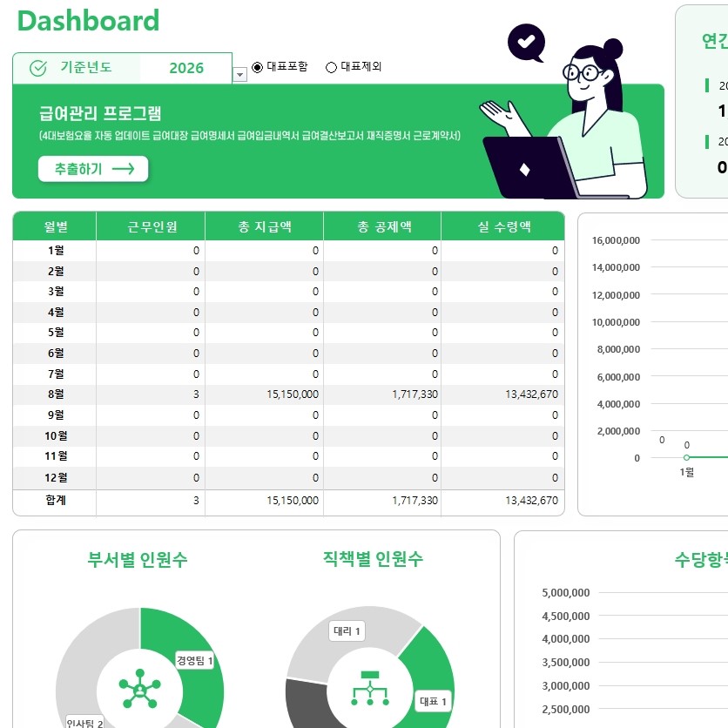Viewport: 728px width, 728px height.
Task: Click the 인사팀 2 chart label
Action: pyautogui.click(x=84, y=722)
